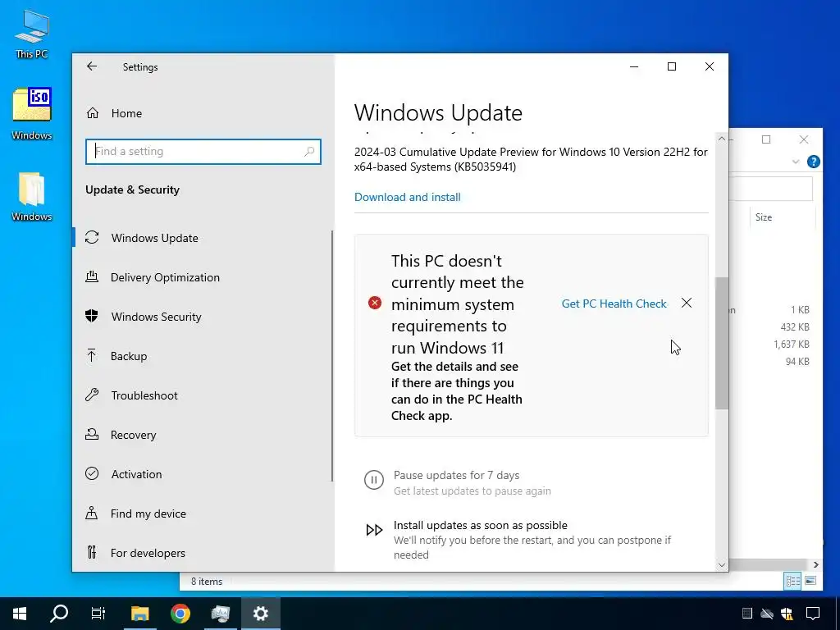Click the Windows Security shield icon

tap(92, 316)
